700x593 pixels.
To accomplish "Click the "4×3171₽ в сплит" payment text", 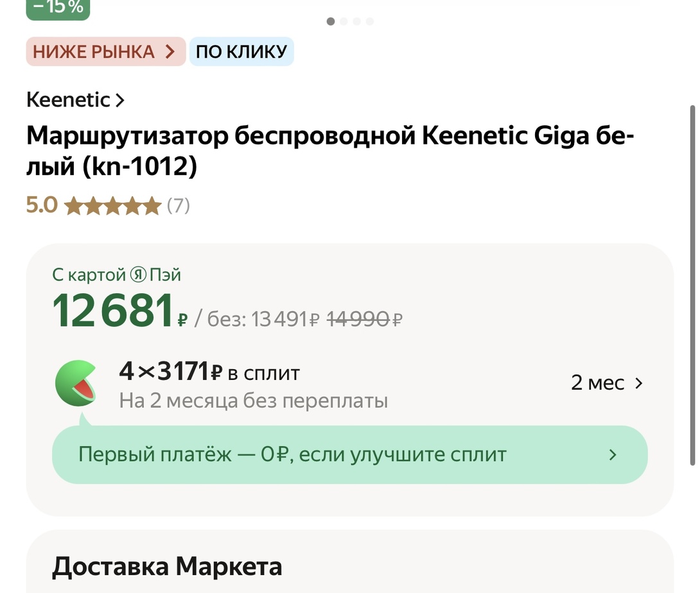I will pyautogui.click(x=209, y=372).
